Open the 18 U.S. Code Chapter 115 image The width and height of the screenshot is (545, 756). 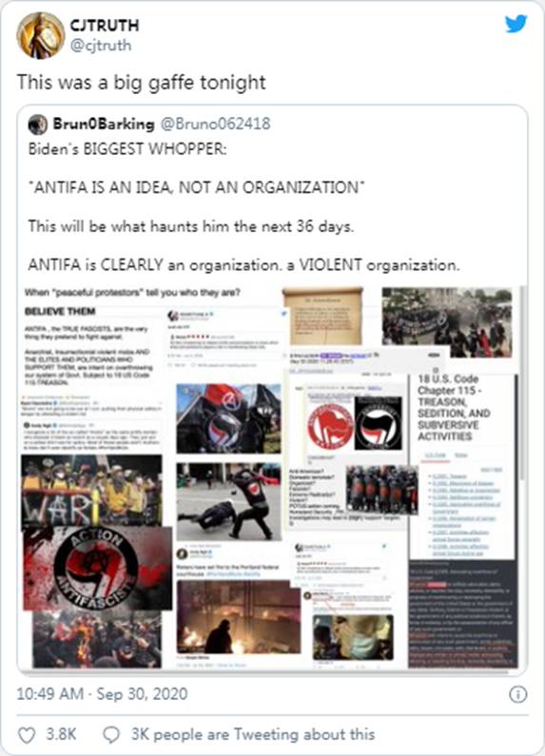454,408
